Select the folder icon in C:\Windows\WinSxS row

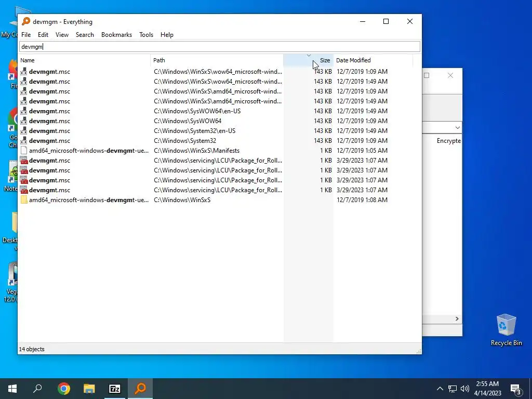pyautogui.click(x=24, y=200)
